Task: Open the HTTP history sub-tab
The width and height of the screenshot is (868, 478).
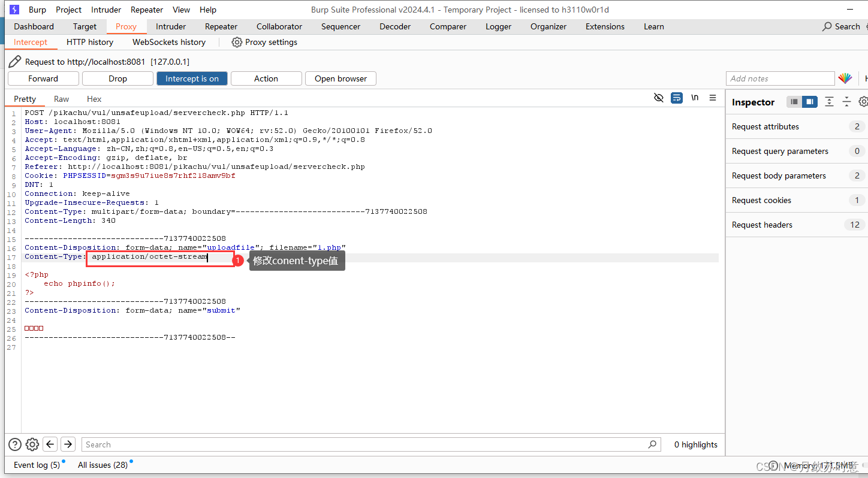Action: click(x=90, y=42)
